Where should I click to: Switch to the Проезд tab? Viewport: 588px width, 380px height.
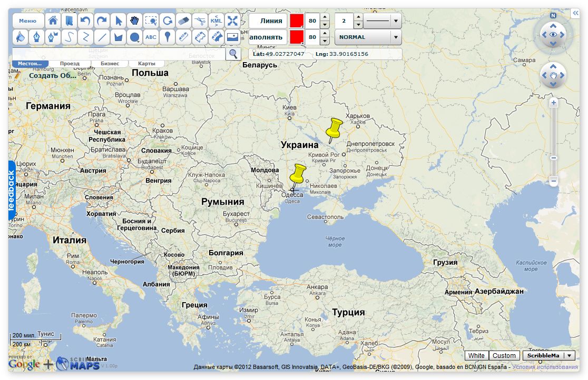click(x=70, y=64)
